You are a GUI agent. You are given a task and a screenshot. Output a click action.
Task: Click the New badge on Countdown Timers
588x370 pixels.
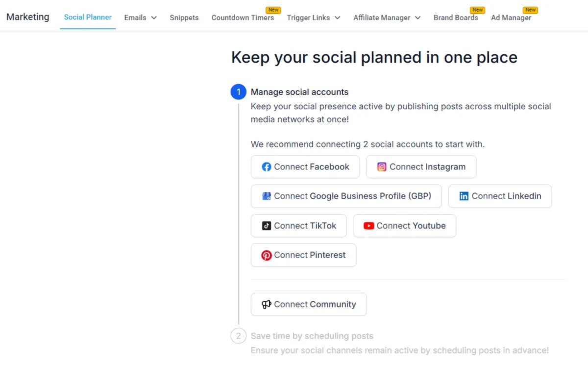[x=273, y=10]
